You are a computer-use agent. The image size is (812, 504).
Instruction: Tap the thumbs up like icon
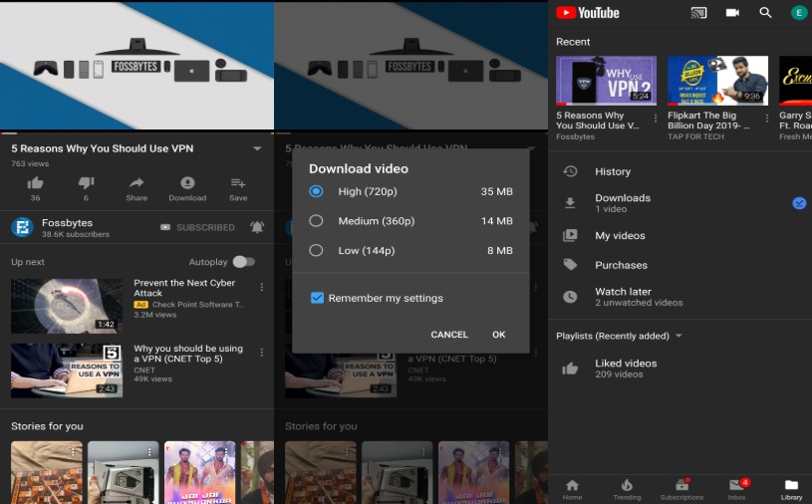point(36,183)
